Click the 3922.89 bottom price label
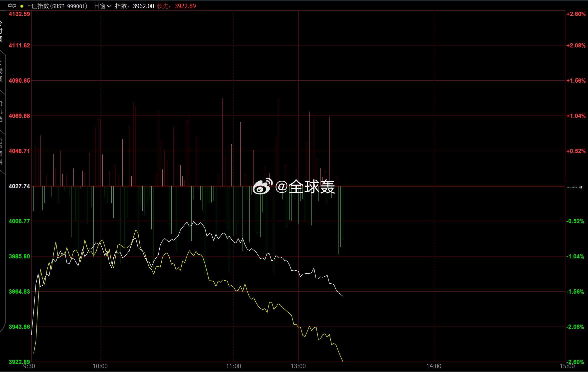Screen dimensions: 588x372 click(19, 362)
